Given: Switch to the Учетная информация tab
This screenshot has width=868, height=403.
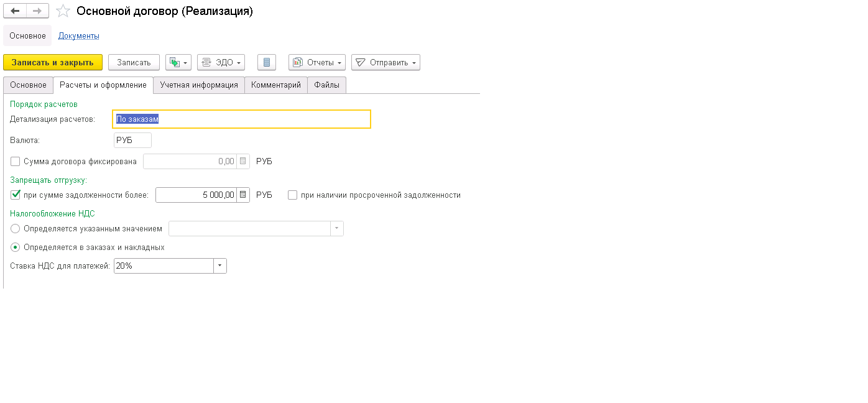Looking at the screenshot, I should 198,85.
